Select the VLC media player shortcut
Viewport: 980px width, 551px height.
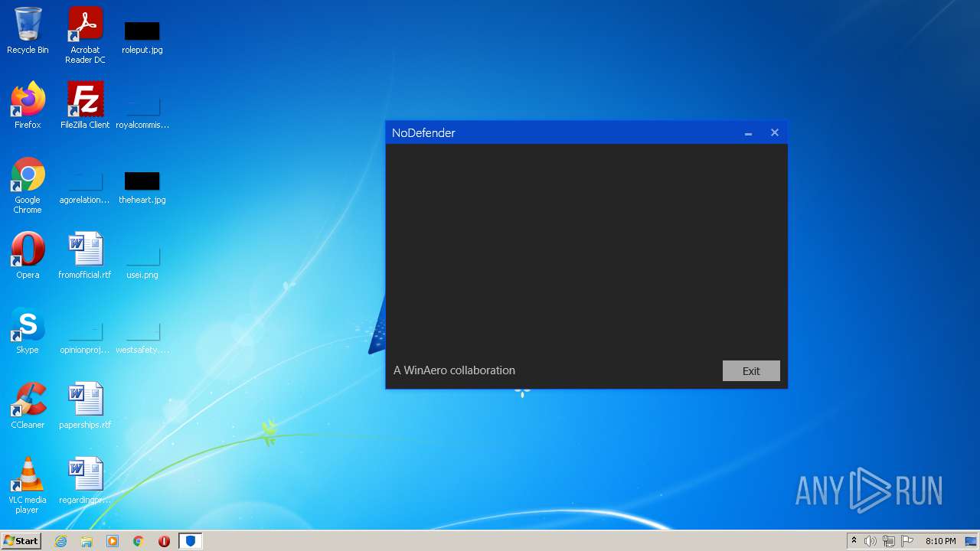[28, 485]
